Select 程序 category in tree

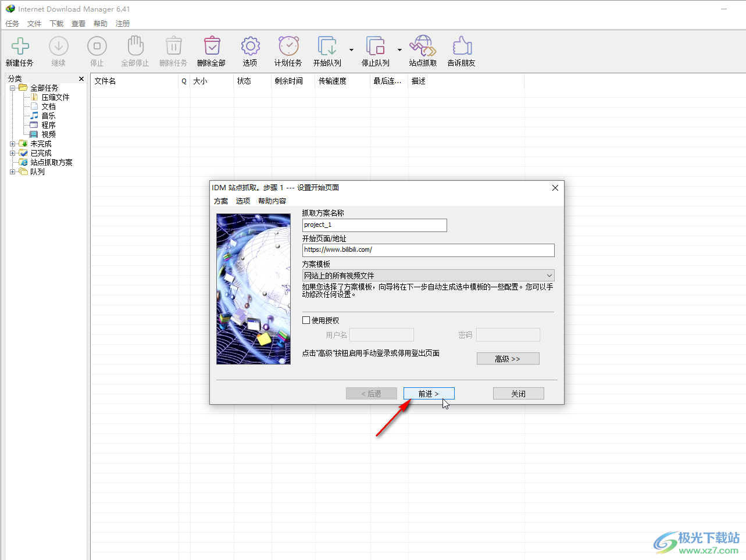pos(48,125)
